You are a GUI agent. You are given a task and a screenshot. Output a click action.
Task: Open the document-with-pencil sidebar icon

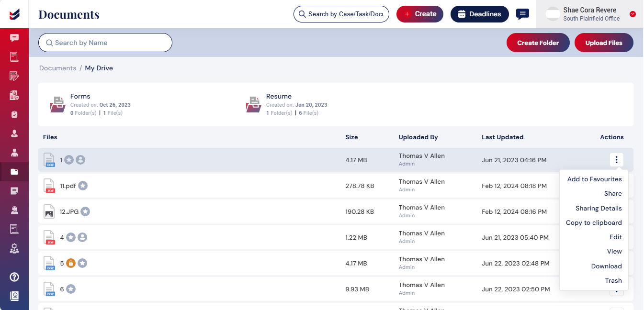click(14, 76)
